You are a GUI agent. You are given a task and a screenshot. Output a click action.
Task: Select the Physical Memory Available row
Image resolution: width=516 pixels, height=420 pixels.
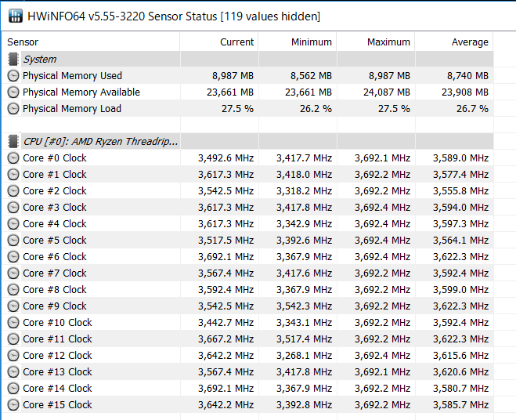point(247,92)
